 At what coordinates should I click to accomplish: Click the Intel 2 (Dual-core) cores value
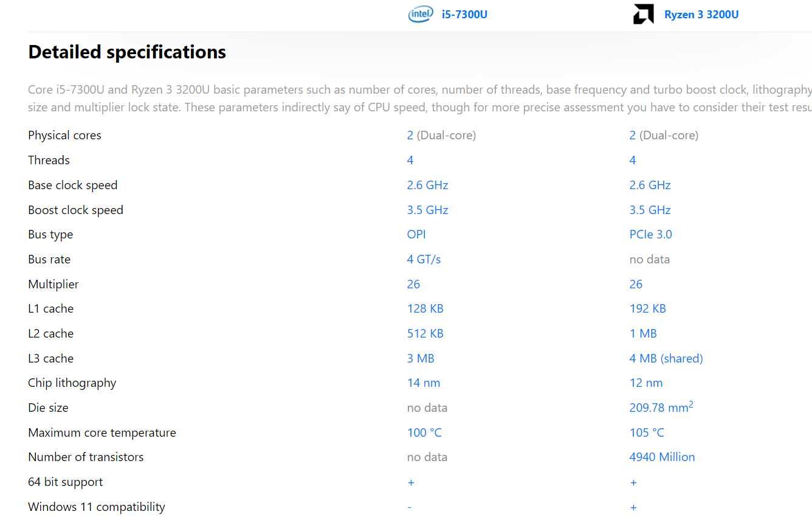(x=441, y=135)
